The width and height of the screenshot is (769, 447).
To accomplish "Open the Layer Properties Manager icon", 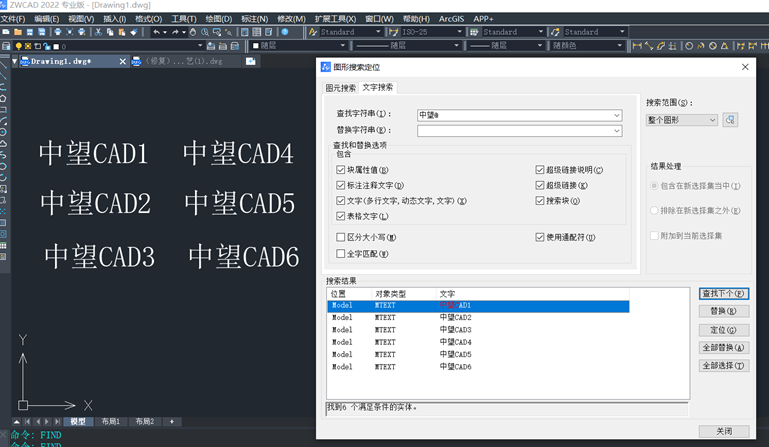I will (x=6, y=46).
